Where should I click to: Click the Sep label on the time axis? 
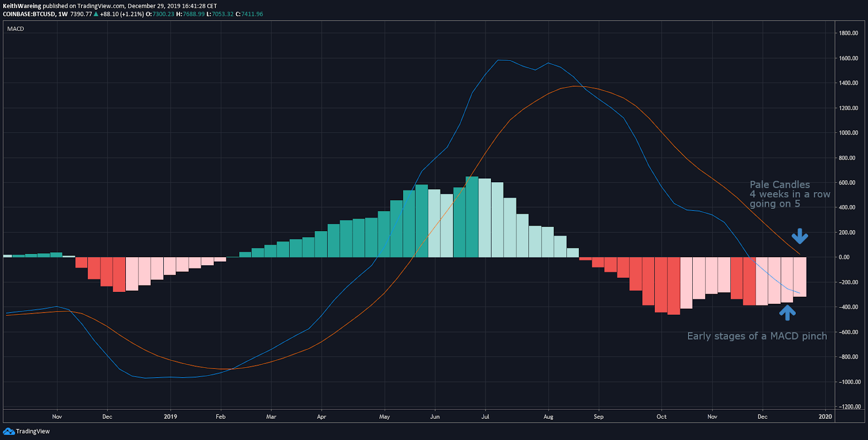[598, 417]
